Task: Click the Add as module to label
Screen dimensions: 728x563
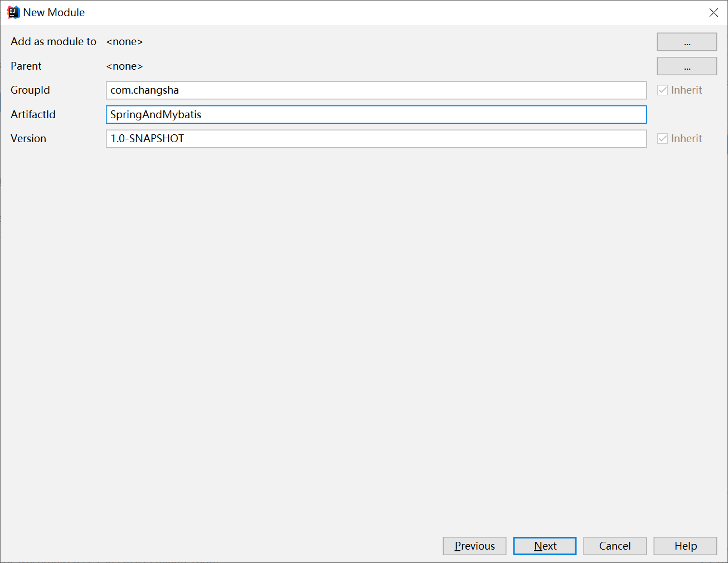Action: (x=54, y=42)
